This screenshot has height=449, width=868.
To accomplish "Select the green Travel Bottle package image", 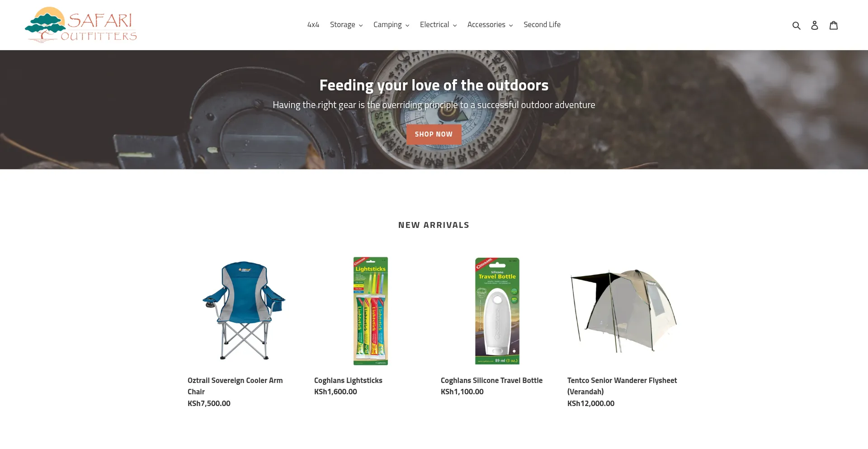I will pyautogui.click(x=497, y=311).
